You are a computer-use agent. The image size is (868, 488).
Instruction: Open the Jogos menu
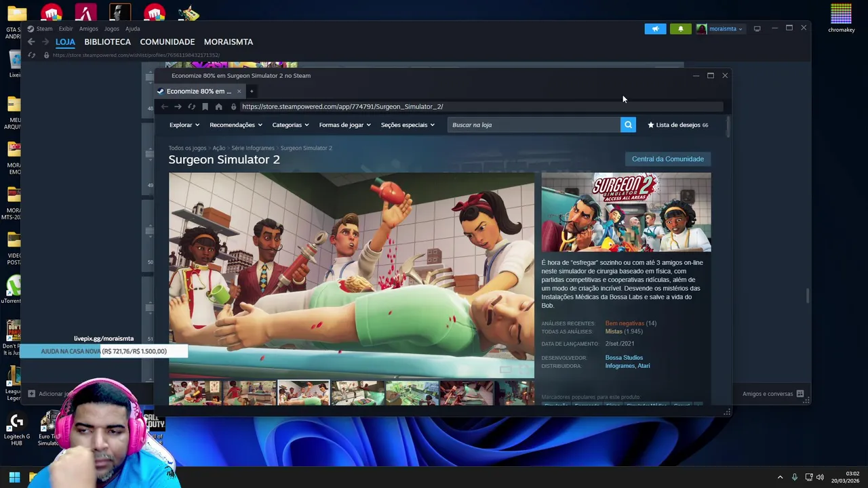click(x=111, y=28)
